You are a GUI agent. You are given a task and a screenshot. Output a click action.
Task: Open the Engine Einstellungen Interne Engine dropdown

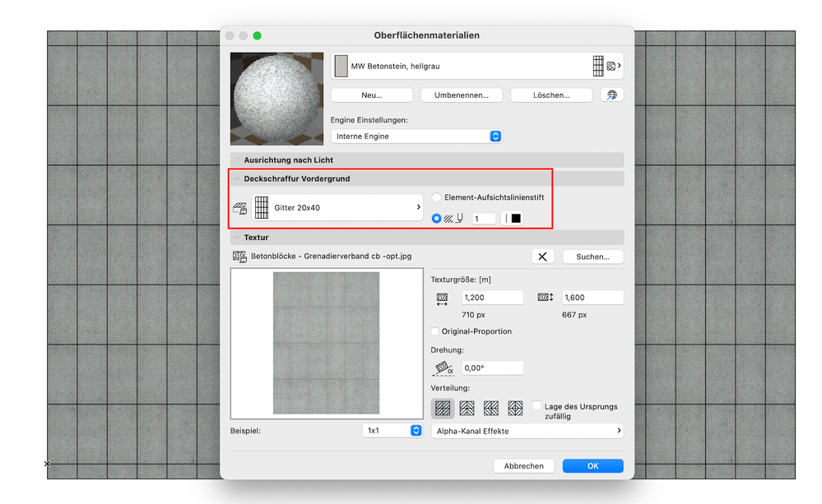point(416,136)
